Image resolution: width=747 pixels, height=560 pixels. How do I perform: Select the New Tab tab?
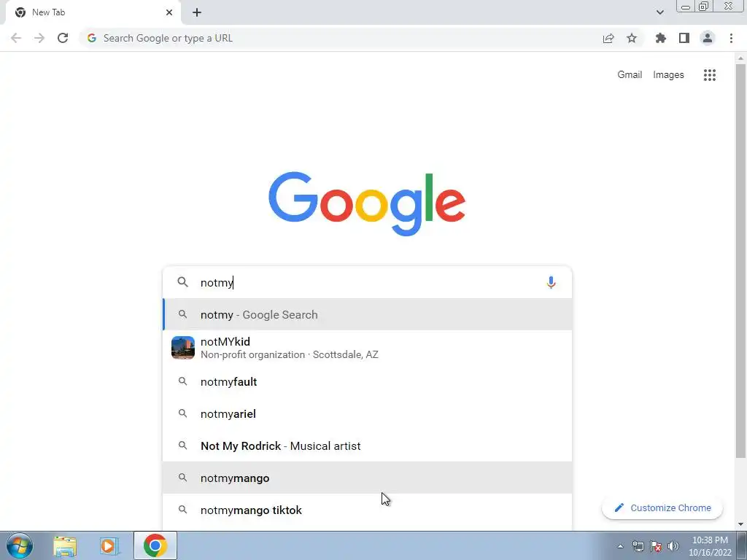click(x=93, y=12)
